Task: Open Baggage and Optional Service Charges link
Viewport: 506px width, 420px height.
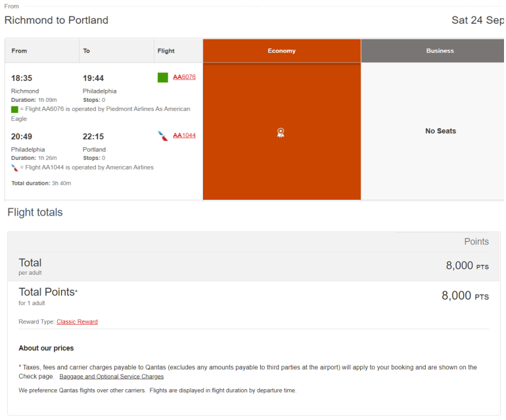Action: (x=111, y=377)
